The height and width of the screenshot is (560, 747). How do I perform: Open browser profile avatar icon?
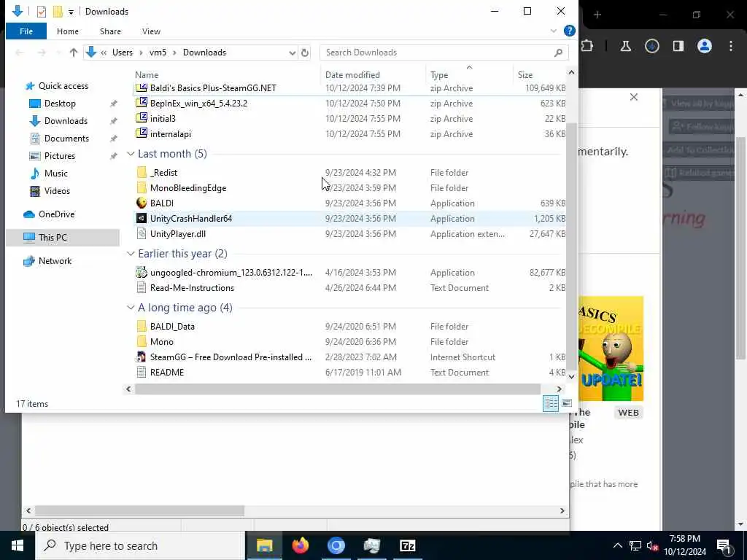704,46
